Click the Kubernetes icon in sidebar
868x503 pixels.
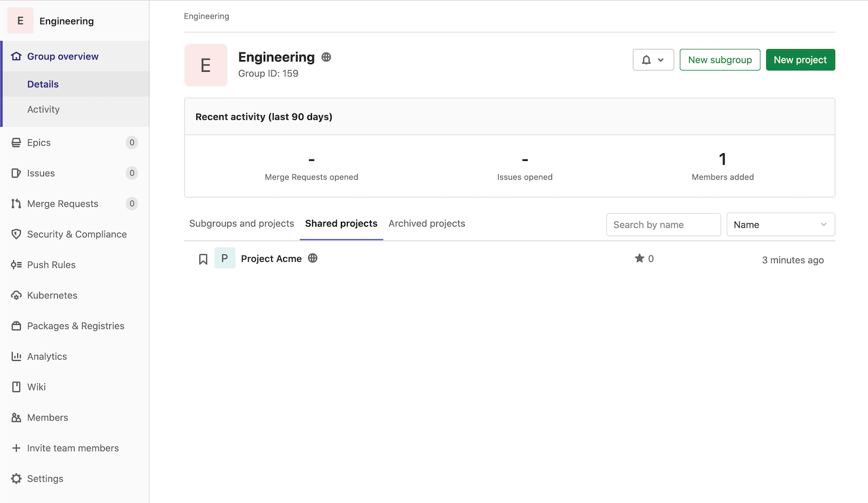tap(16, 295)
